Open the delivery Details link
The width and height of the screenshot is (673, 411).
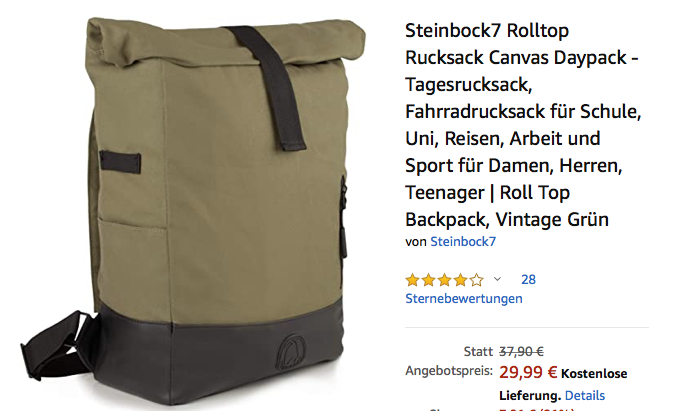[585, 396]
